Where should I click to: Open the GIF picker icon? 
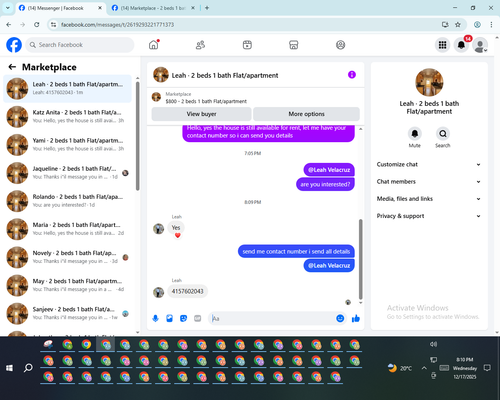tap(198, 318)
